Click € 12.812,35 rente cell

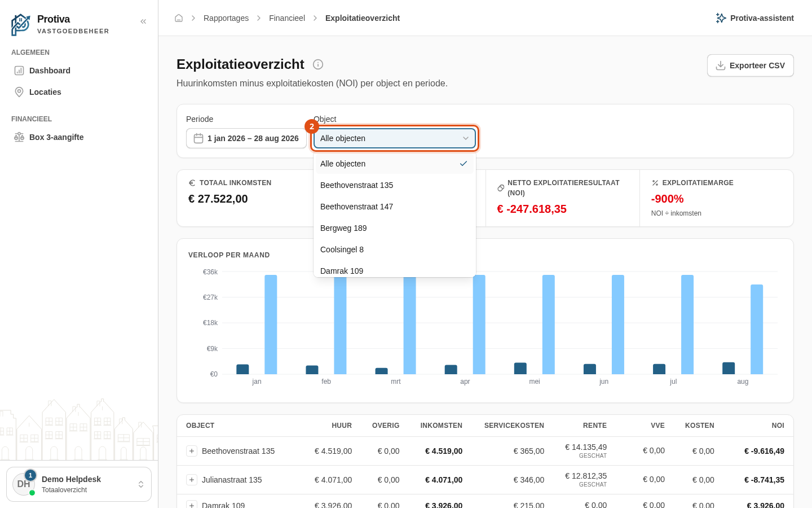point(586,476)
